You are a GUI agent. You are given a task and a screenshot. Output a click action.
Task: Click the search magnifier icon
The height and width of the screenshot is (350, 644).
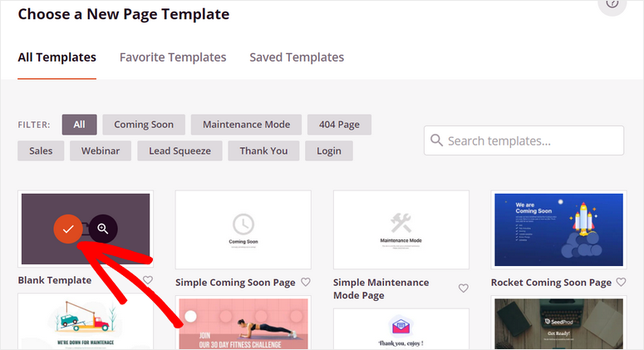point(436,140)
